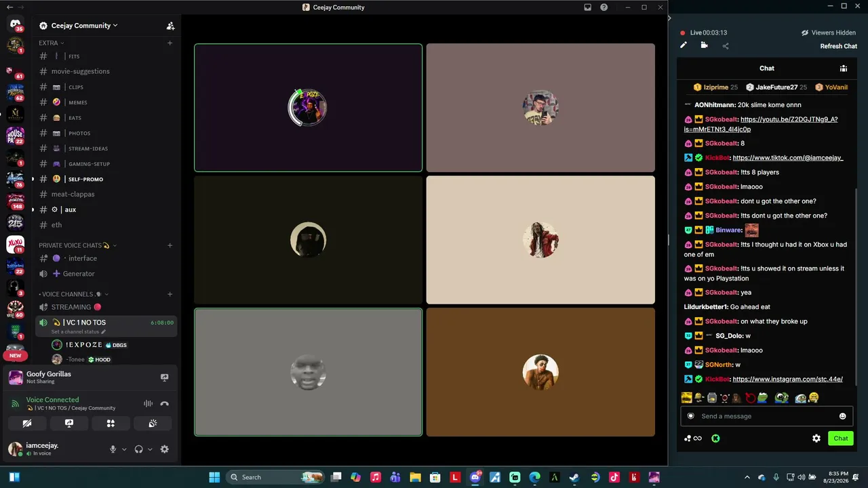Open the interface channel
The width and height of the screenshot is (868, 488).
(106, 258)
